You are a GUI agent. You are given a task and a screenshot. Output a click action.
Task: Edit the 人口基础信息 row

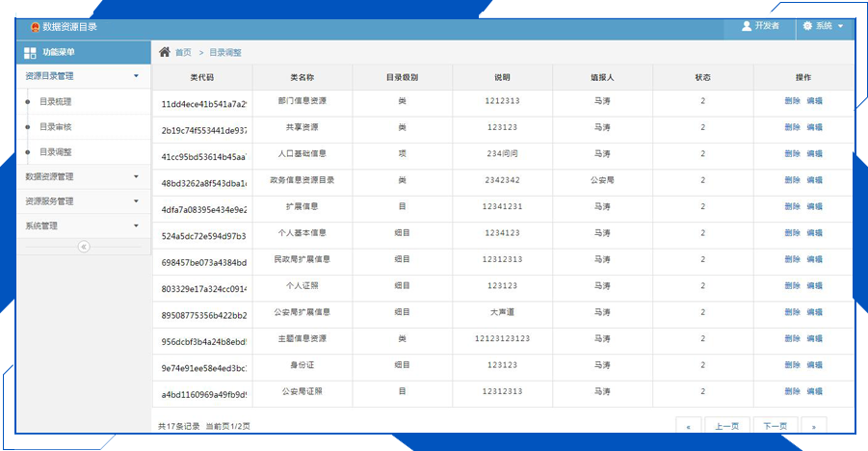(814, 154)
